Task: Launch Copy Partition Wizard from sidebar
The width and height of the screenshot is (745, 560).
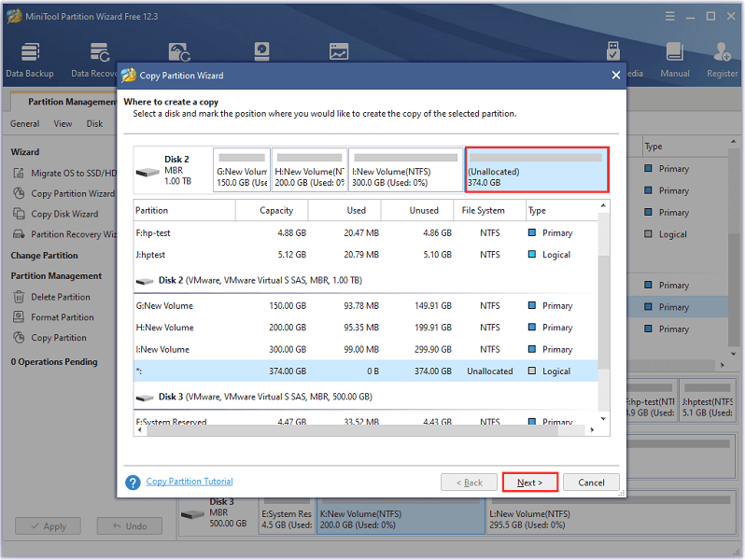Action: click(63, 194)
